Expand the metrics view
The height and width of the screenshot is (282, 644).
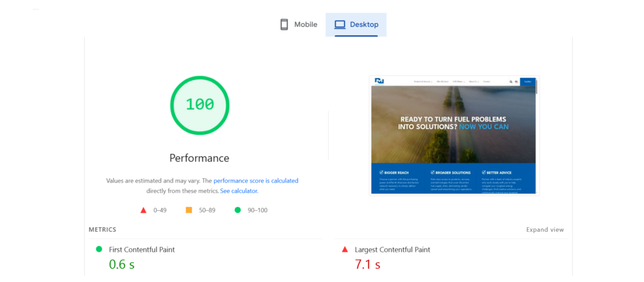tap(545, 230)
